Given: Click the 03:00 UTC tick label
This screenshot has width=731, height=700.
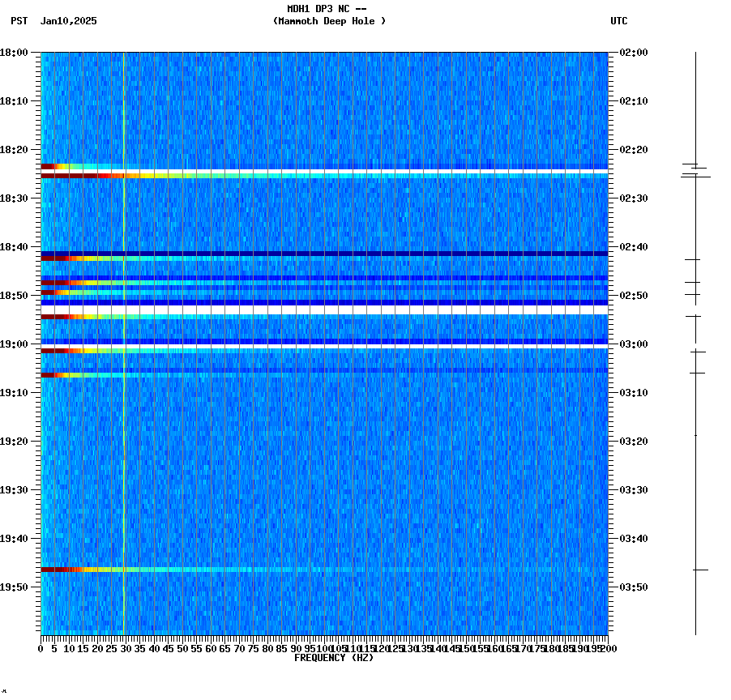Looking at the screenshot, I should click(x=631, y=344).
